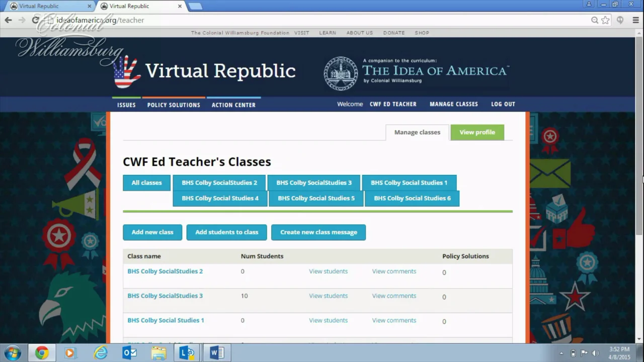Screen dimensions: 644x362
Task: Click the zoom magnifier icon in address bar
Action: pos(595,20)
